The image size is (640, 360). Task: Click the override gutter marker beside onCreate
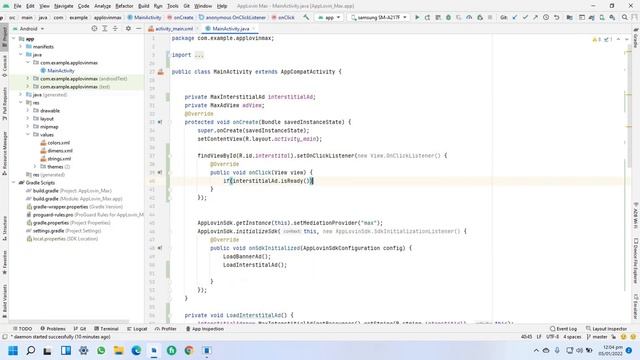pos(160,122)
